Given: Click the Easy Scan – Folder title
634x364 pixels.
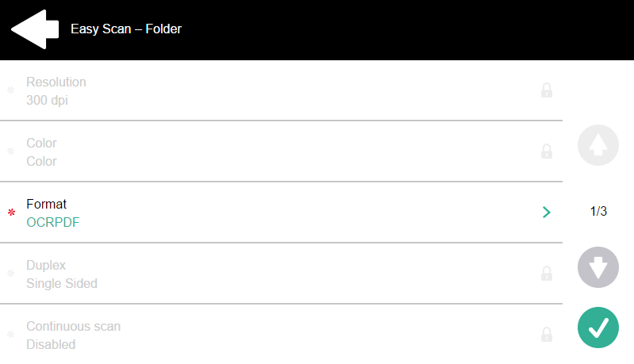Looking at the screenshot, I should [126, 29].
